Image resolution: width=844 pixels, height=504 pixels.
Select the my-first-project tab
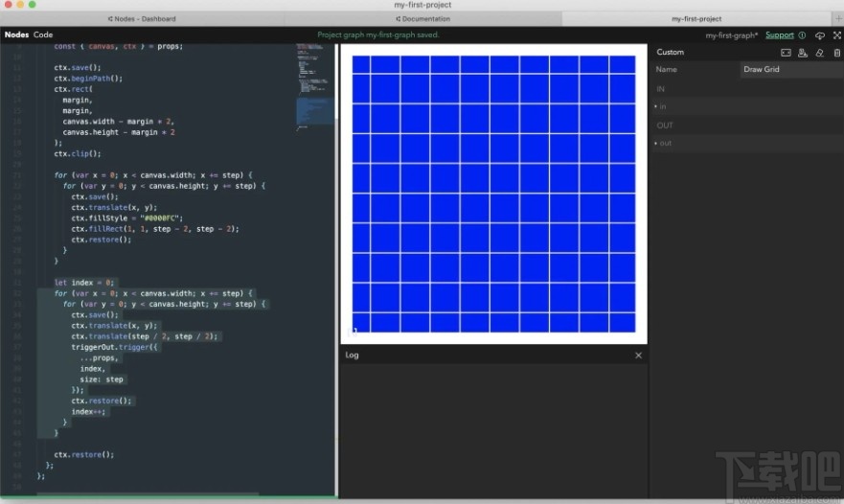click(696, 19)
